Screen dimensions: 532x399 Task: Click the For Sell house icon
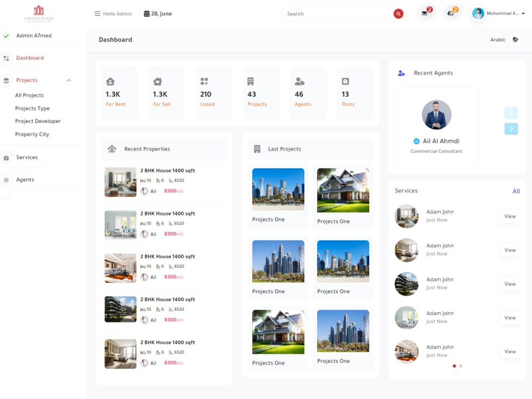coord(157,81)
